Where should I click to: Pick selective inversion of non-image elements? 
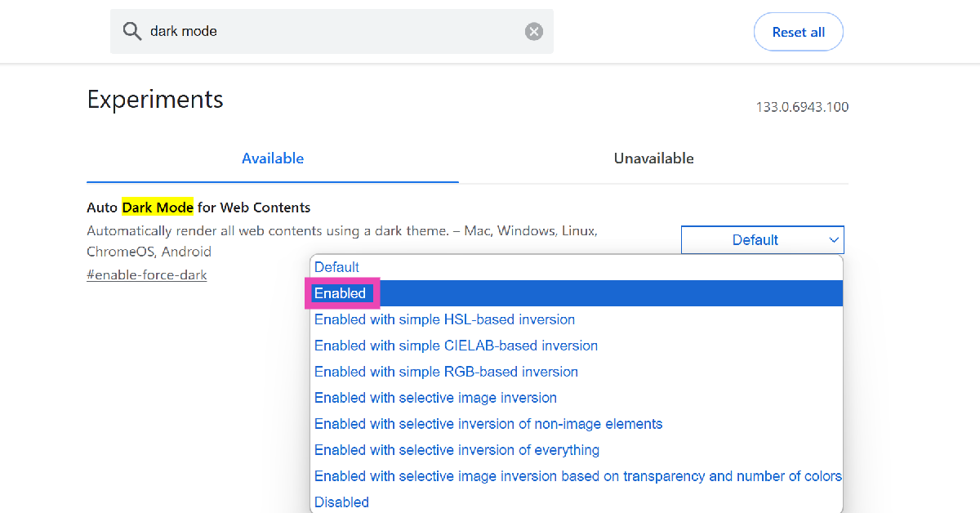488,424
